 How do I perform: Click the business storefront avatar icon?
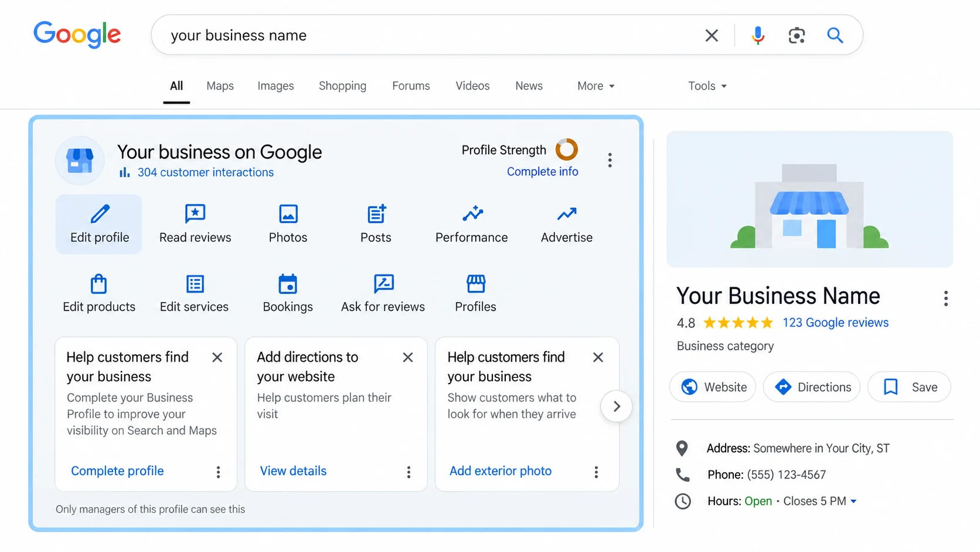pyautogui.click(x=80, y=160)
